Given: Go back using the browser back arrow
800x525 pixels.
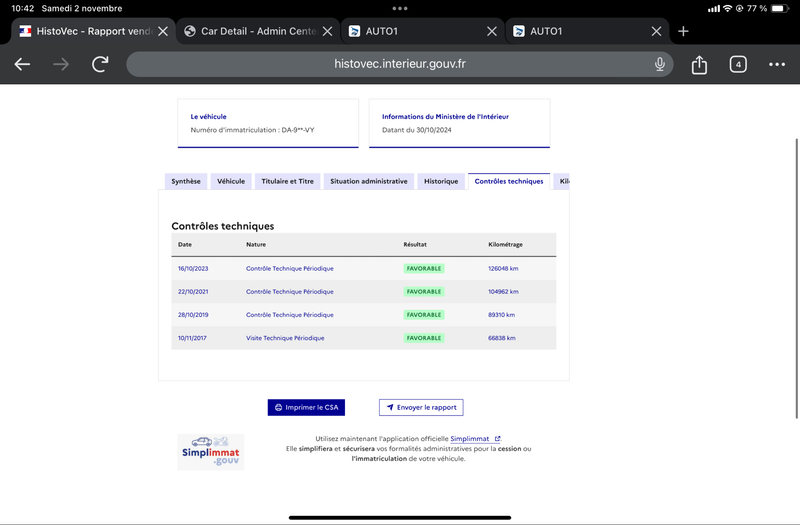Looking at the screenshot, I should click(22, 64).
